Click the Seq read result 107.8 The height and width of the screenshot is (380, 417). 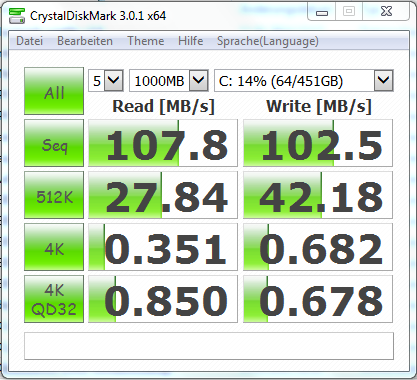163,143
